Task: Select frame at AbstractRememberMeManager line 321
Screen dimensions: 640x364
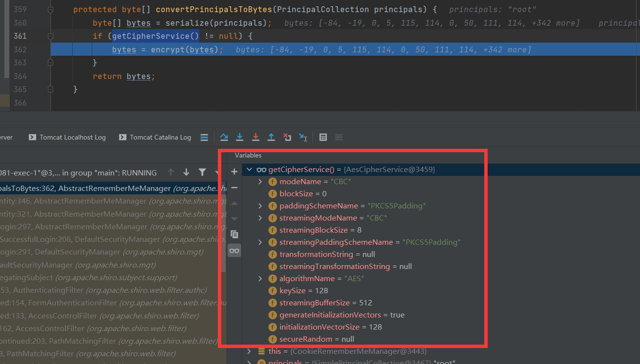Action: click(114, 214)
